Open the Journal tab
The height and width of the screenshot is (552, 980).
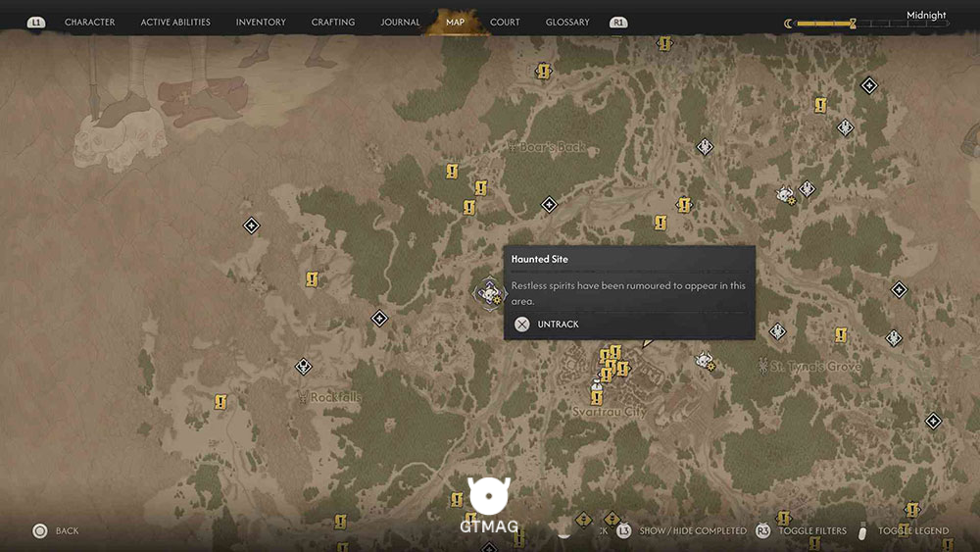pos(400,22)
